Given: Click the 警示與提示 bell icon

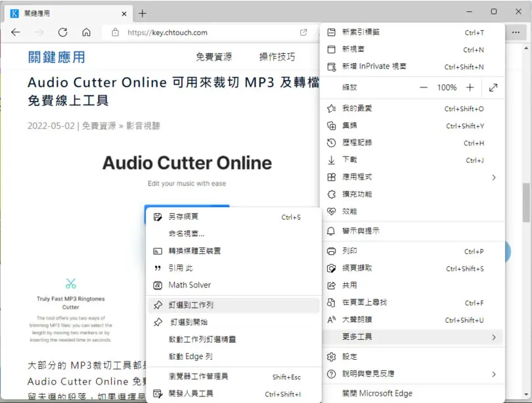Looking at the screenshot, I should [331, 231].
